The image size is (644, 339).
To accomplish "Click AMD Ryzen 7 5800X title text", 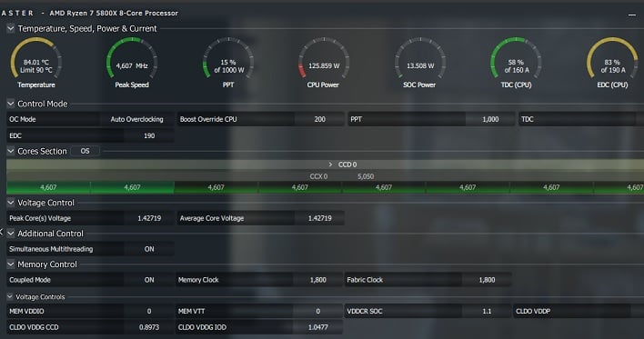I will [114, 13].
